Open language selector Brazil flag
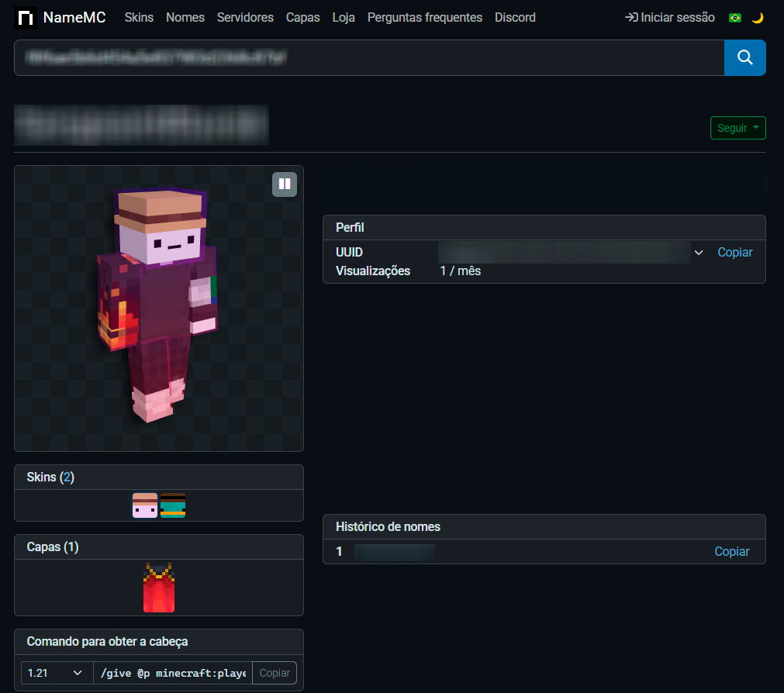Screen dimensions: 784x693 point(735,18)
